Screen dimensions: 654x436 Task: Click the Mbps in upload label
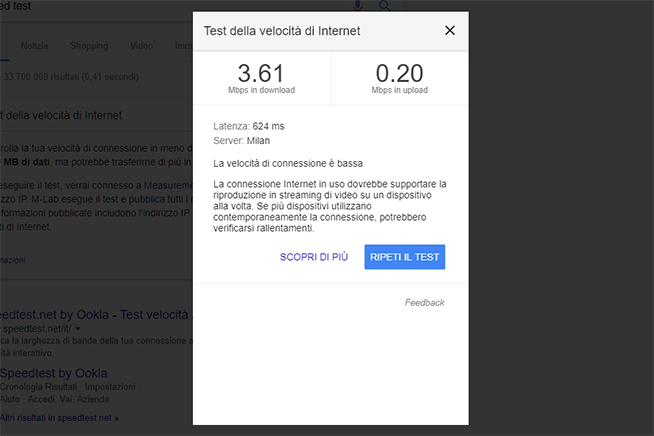[400, 90]
